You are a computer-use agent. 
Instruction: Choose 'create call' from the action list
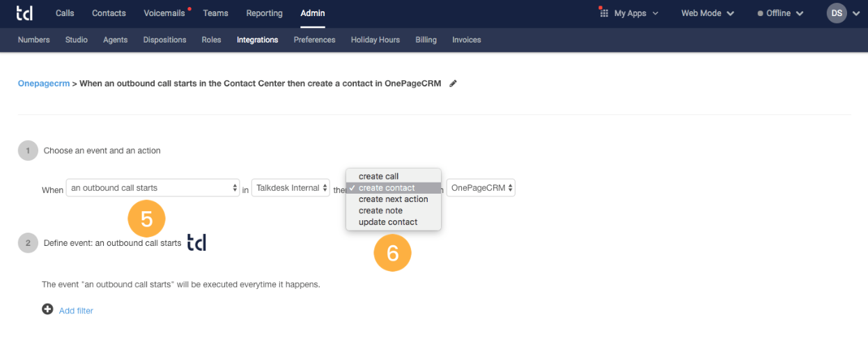coord(394,176)
